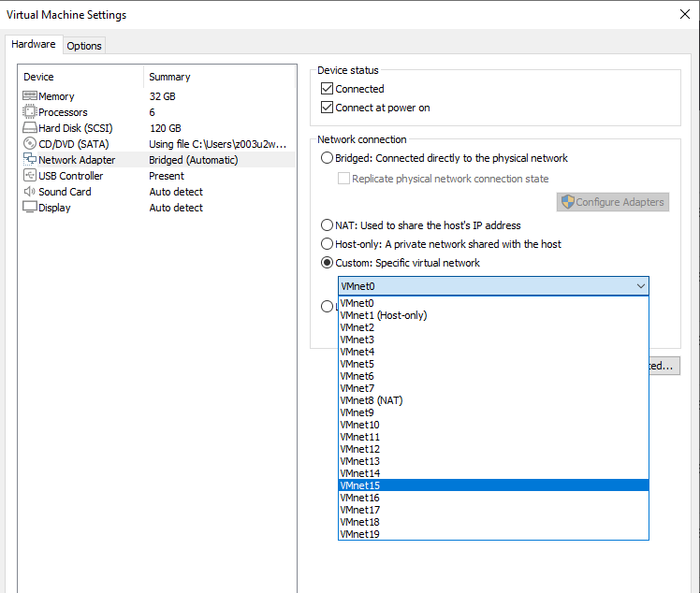Viewport: 700px width, 593px height.
Task: Select Host-only private network option
Action: click(x=327, y=244)
